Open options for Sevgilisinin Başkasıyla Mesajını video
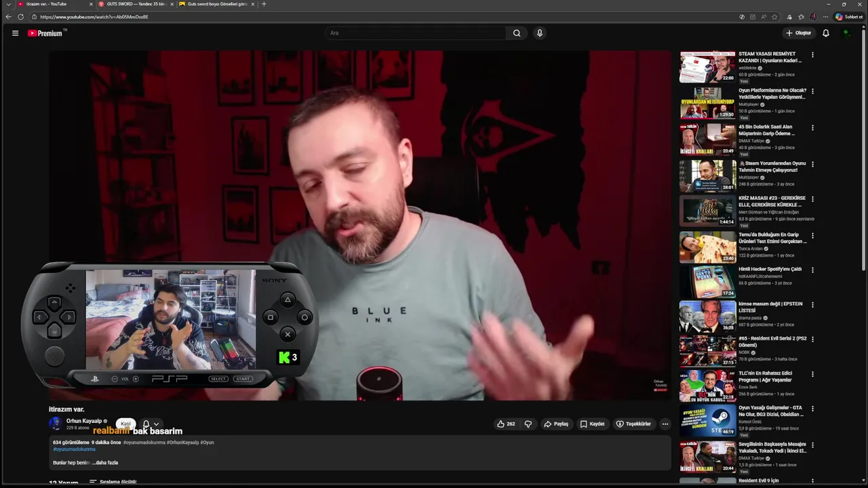The height and width of the screenshot is (488, 868). click(812, 445)
